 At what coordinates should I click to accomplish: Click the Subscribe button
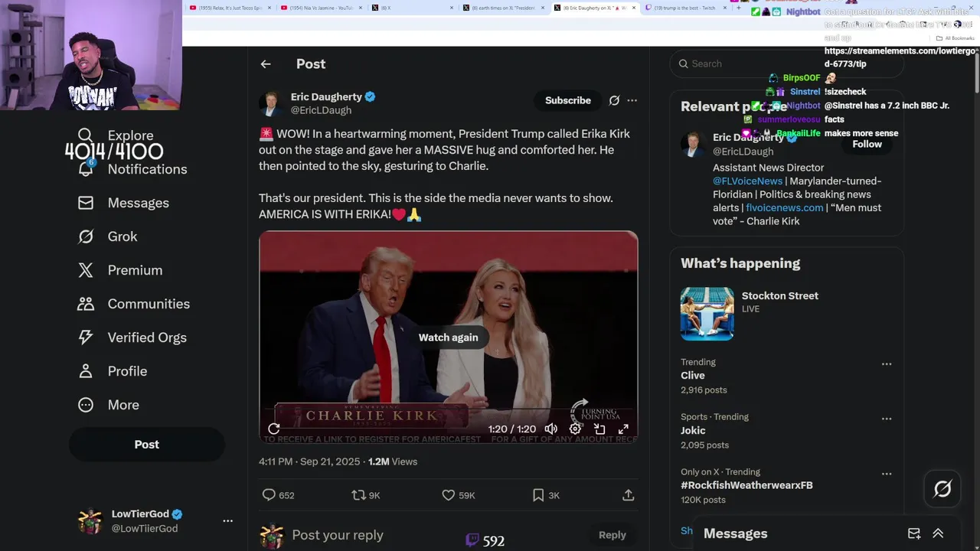click(x=568, y=100)
